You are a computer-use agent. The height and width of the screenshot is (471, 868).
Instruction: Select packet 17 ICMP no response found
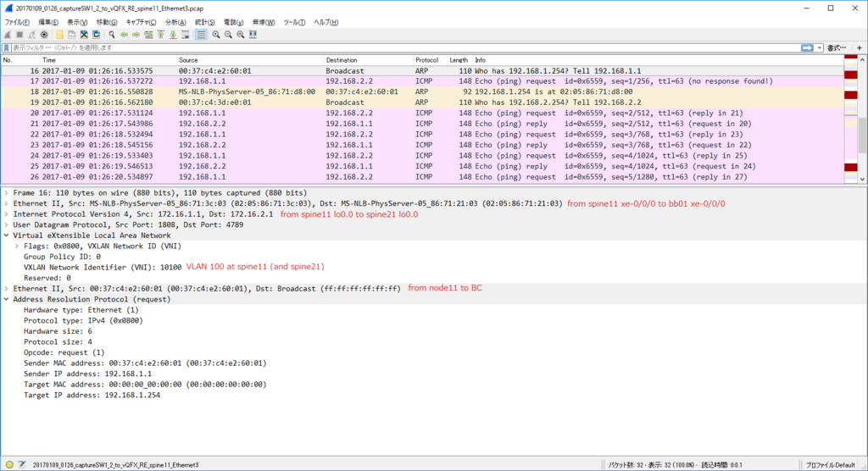click(422, 81)
